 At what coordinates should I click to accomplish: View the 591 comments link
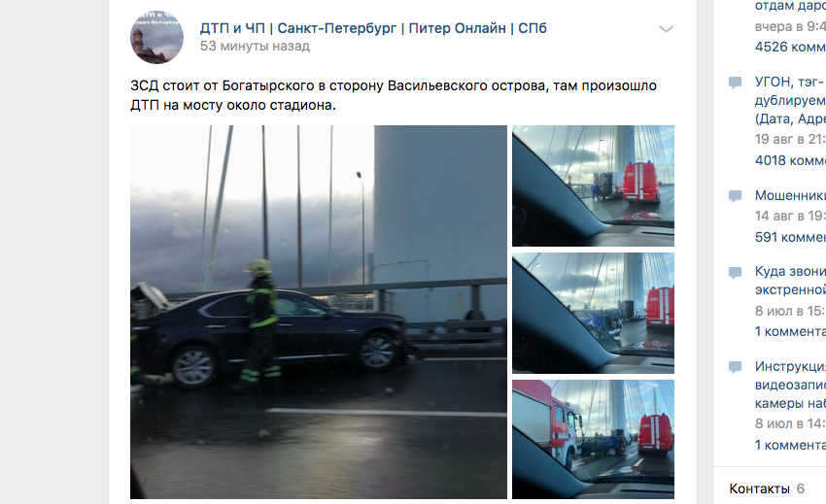(790, 237)
